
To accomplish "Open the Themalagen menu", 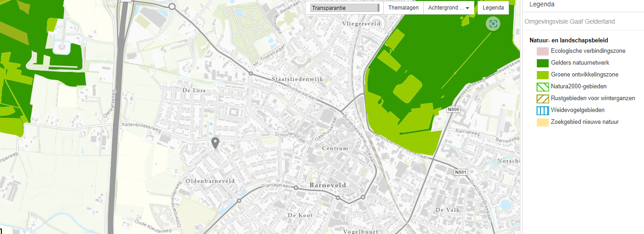I will pyautogui.click(x=404, y=8).
